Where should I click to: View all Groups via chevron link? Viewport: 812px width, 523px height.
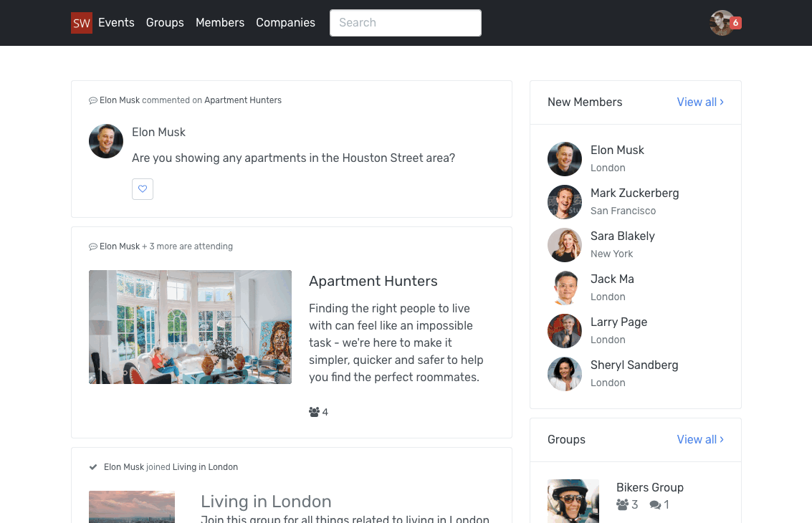[700, 439]
